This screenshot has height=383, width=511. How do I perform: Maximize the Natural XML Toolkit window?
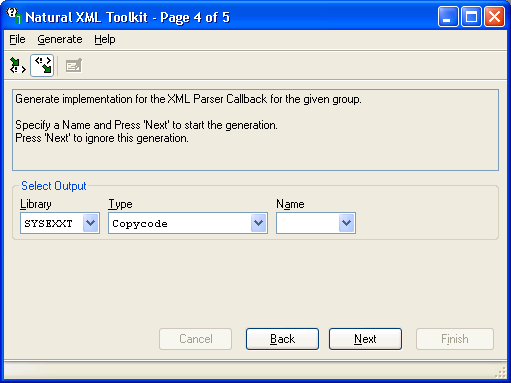(x=471, y=16)
